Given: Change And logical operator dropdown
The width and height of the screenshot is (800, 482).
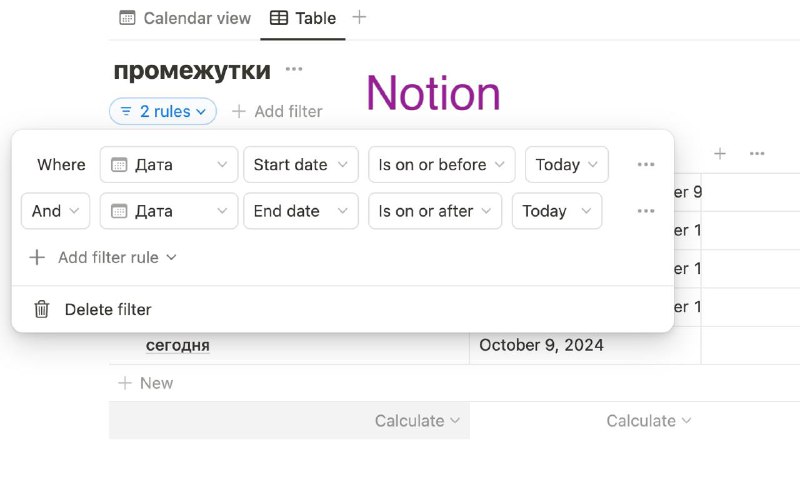Looking at the screenshot, I should pyautogui.click(x=56, y=211).
